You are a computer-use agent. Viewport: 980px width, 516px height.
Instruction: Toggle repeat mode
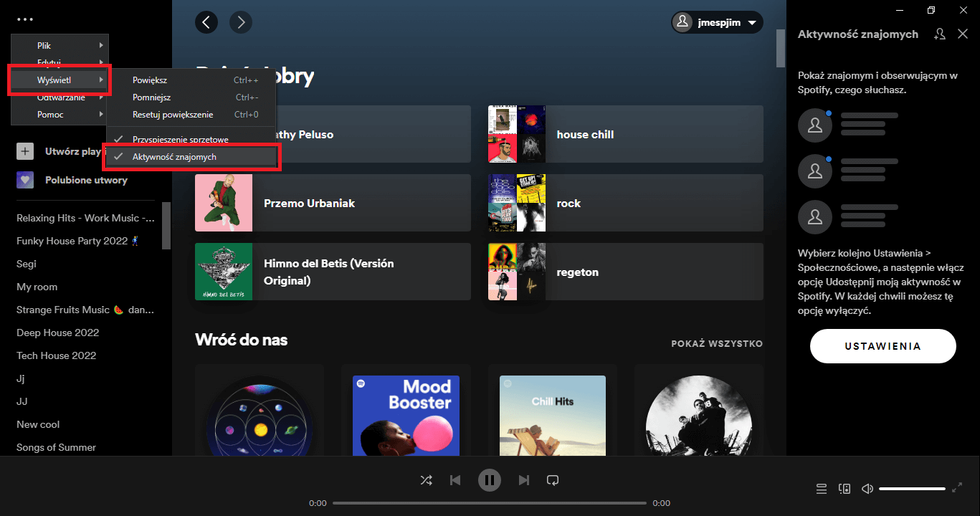553,480
